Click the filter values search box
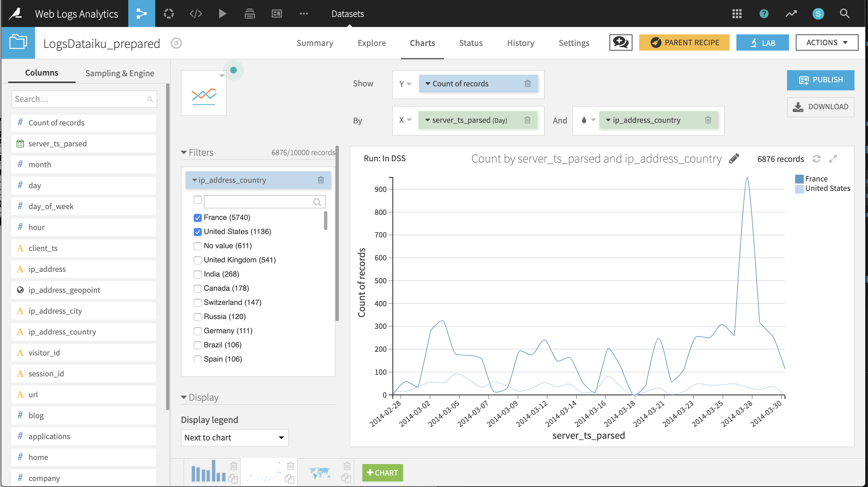This screenshot has width=868, height=487. tap(265, 202)
